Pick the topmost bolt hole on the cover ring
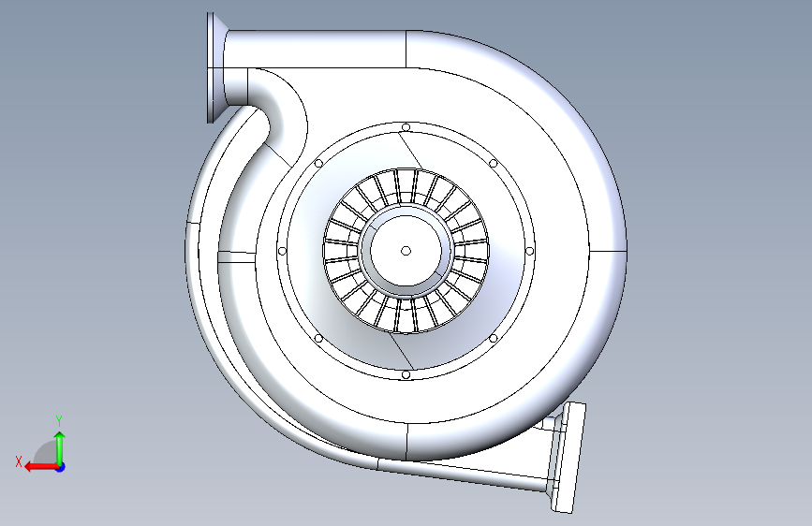The image size is (812, 526). (x=406, y=127)
